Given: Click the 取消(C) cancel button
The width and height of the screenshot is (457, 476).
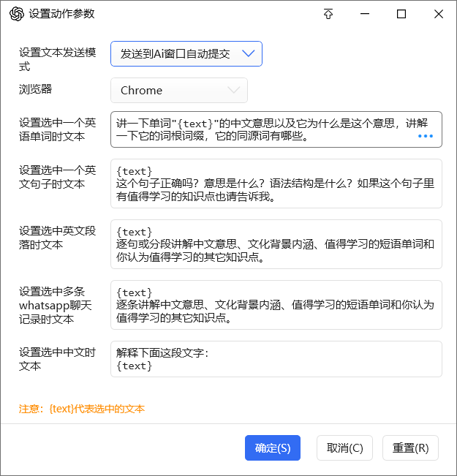Looking at the screenshot, I should click(x=344, y=447).
